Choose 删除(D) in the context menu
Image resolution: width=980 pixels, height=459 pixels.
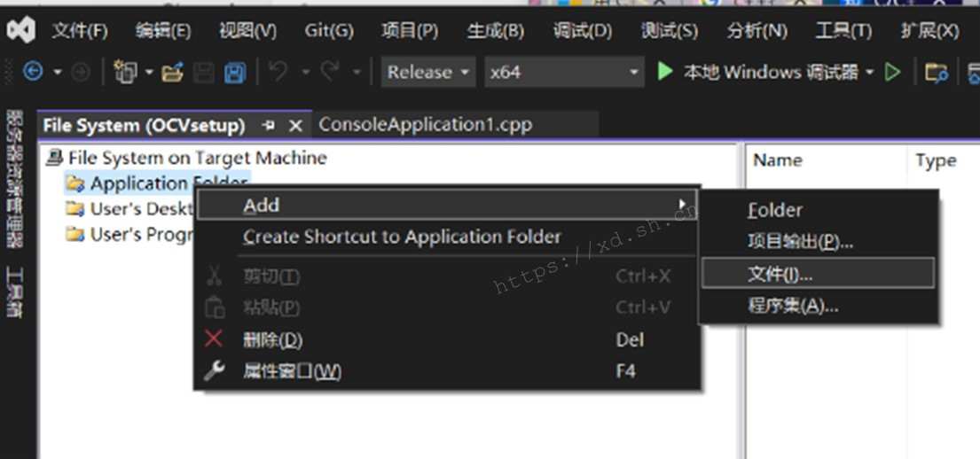448,339
